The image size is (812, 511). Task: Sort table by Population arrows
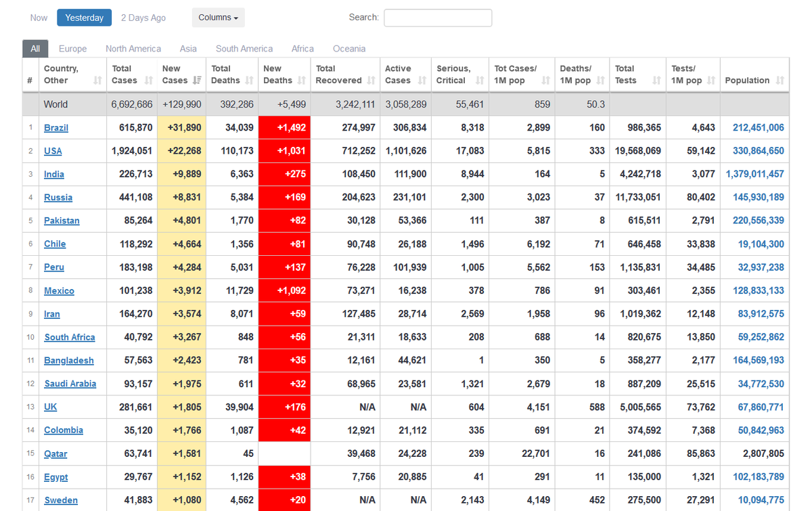coord(780,81)
